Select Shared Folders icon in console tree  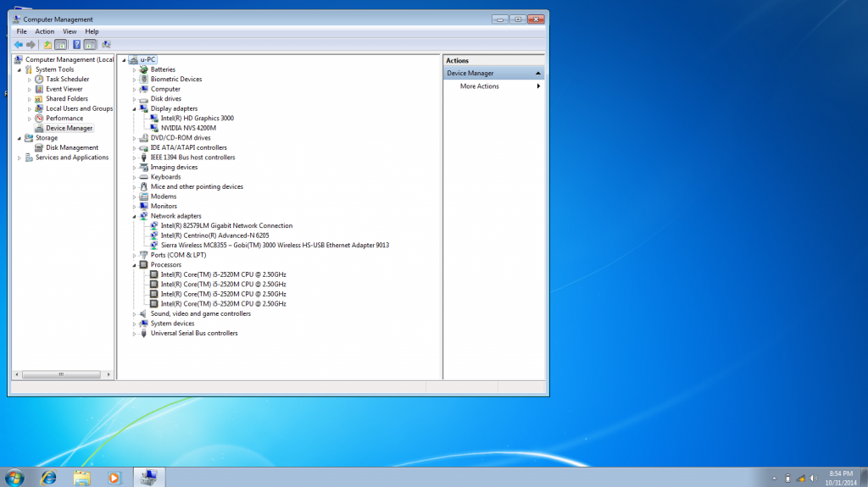tap(39, 98)
